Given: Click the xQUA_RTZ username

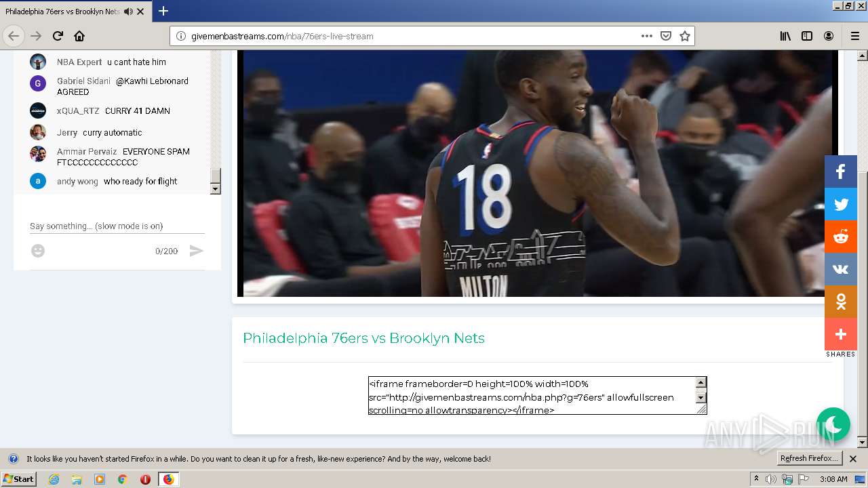Looking at the screenshot, I should point(78,110).
